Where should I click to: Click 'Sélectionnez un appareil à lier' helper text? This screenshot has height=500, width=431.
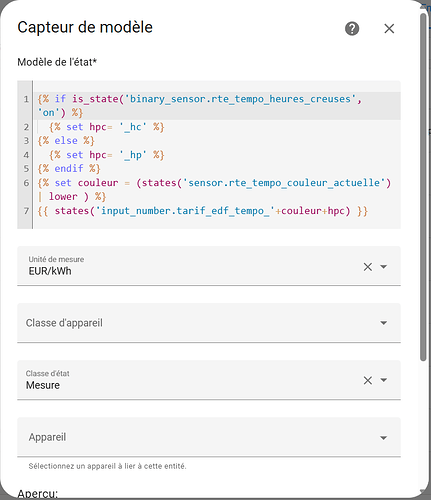107,466
